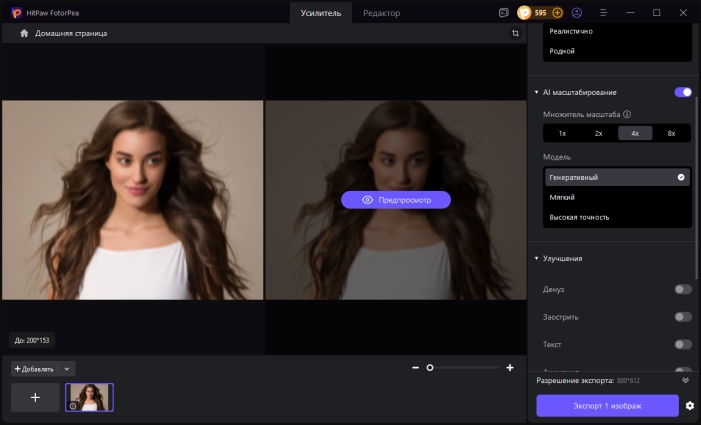Select the crop tool icon
This screenshot has height=425, width=701.
(515, 33)
